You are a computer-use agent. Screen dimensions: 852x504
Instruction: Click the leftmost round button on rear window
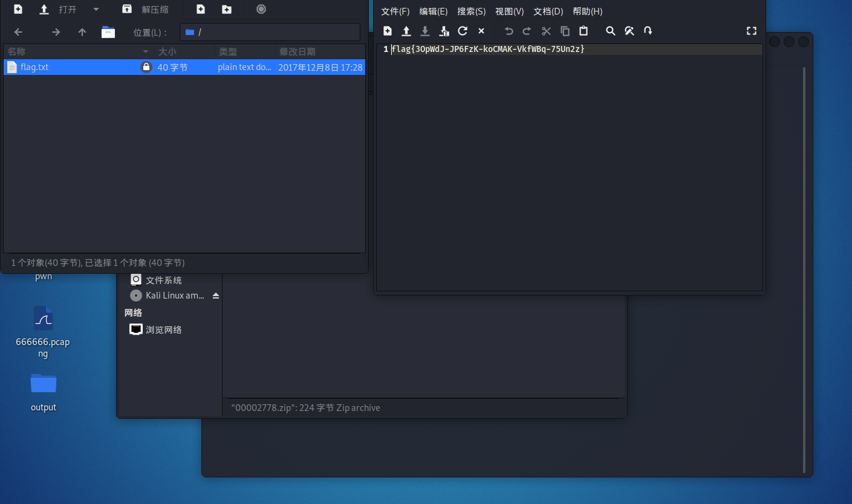click(x=775, y=42)
